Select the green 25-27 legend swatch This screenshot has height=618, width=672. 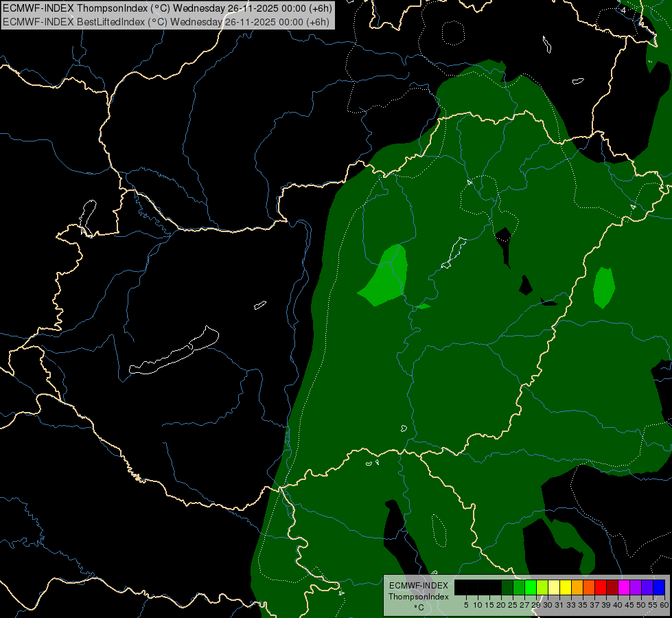(519, 587)
